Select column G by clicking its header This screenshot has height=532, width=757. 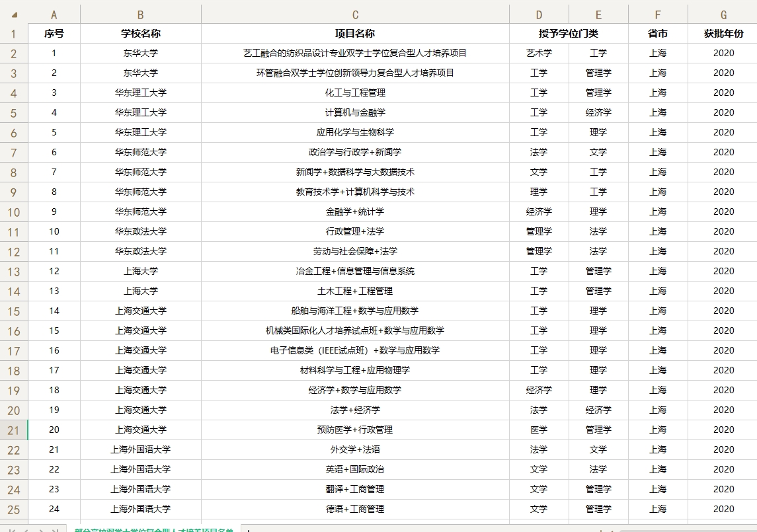[x=723, y=13]
